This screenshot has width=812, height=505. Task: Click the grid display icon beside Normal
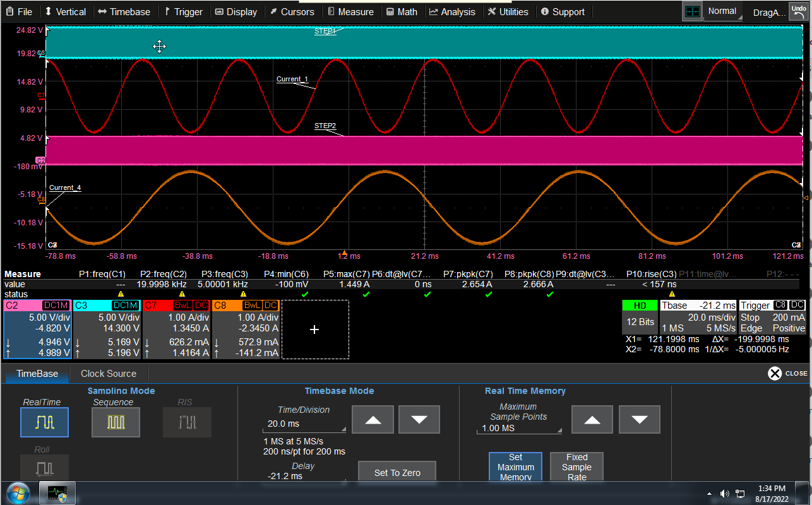tap(692, 11)
